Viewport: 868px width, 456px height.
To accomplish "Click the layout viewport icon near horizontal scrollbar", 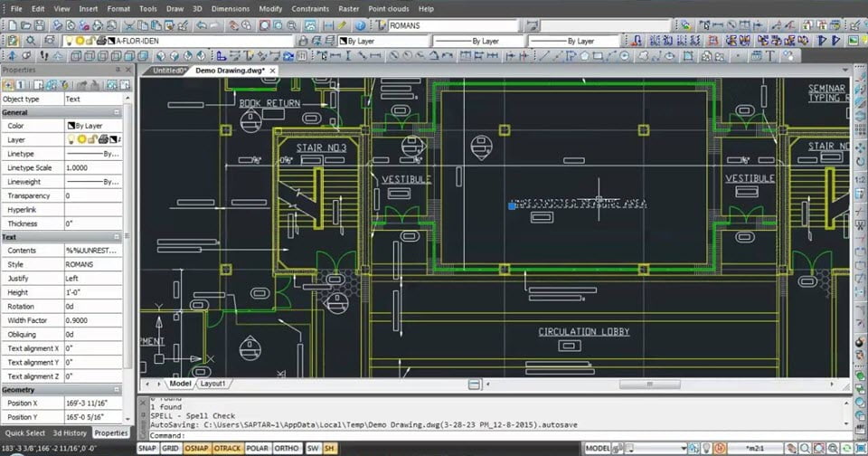I will [x=475, y=384].
